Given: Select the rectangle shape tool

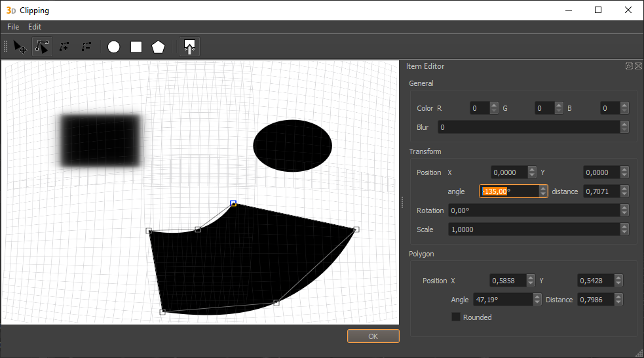Looking at the screenshot, I should tap(136, 47).
